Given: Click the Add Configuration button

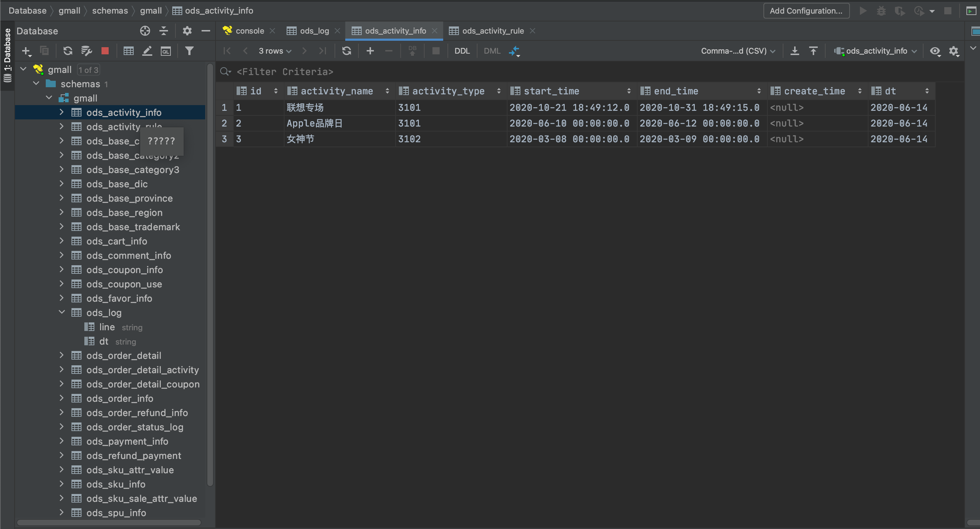Looking at the screenshot, I should click(806, 11).
